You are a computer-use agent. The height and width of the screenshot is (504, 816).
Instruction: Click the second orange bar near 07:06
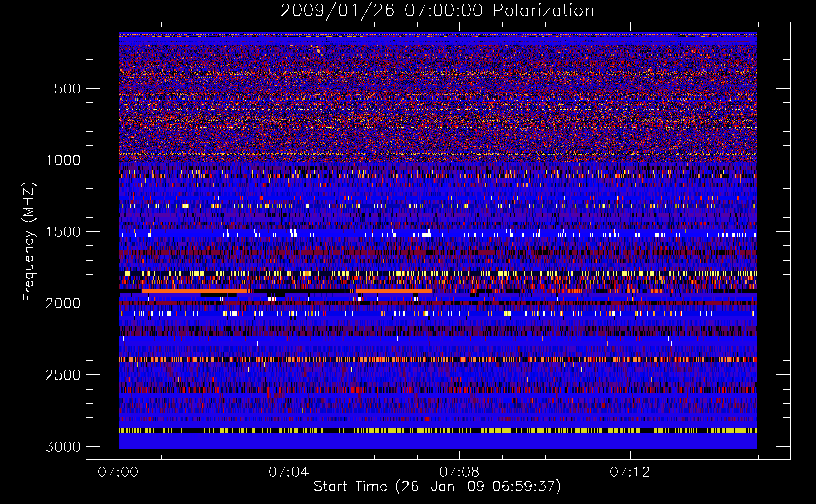click(x=393, y=291)
